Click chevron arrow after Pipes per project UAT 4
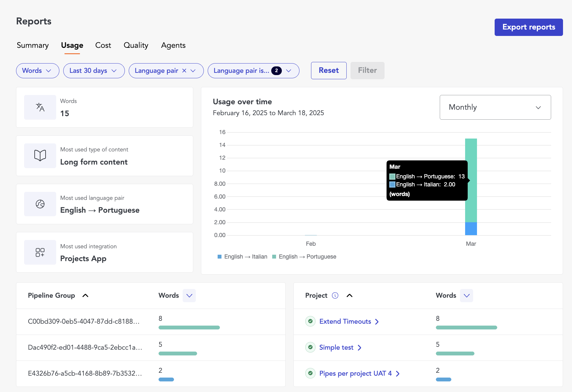This screenshot has width=572, height=392. click(x=398, y=374)
